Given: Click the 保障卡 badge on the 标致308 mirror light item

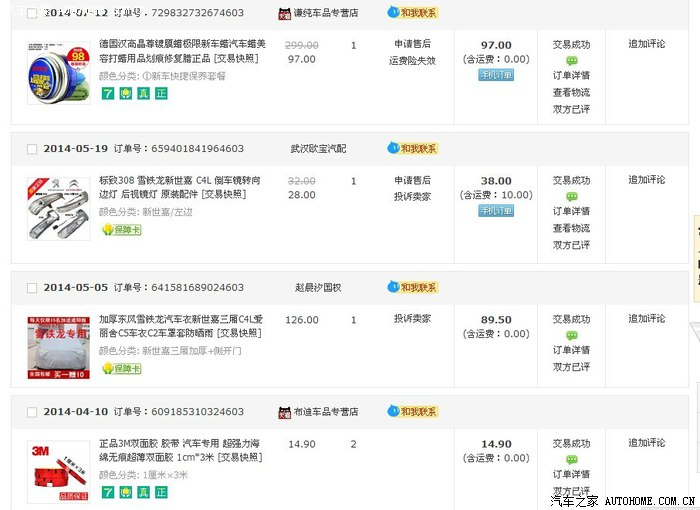Looking at the screenshot, I should click(x=121, y=230).
